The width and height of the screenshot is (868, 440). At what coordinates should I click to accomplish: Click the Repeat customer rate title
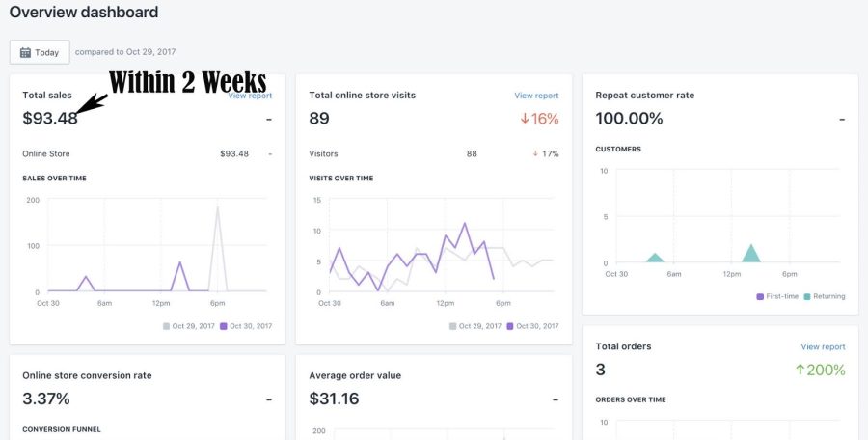(x=645, y=96)
